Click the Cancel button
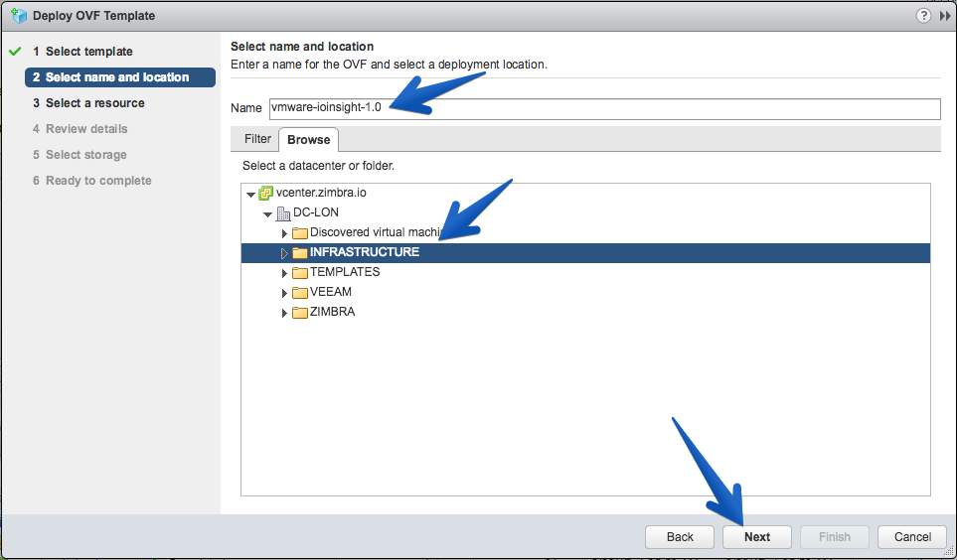The width and height of the screenshot is (957, 560). [x=912, y=537]
